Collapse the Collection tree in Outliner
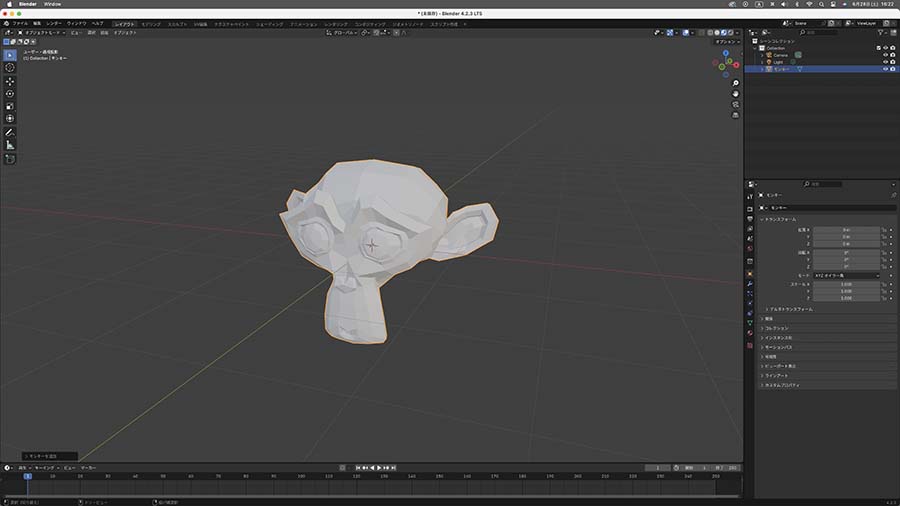The image size is (900, 506). click(755, 48)
